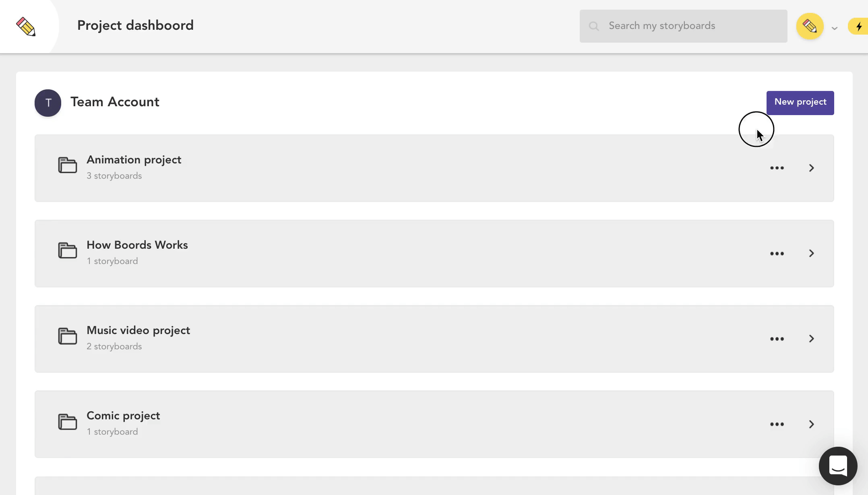Open the yellow pencil user avatar
The height and width of the screenshot is (495, 868).
click(810, 26)
